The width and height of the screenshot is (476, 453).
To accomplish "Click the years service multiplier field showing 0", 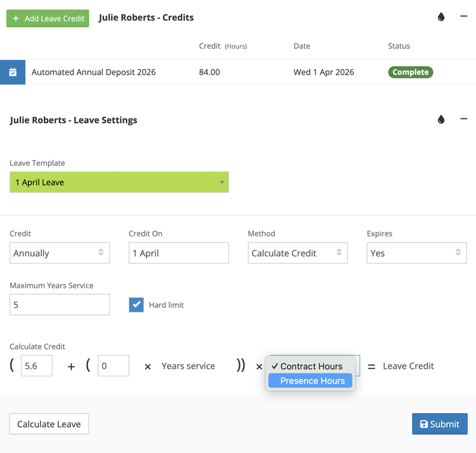I will click(x=114, y=366).
